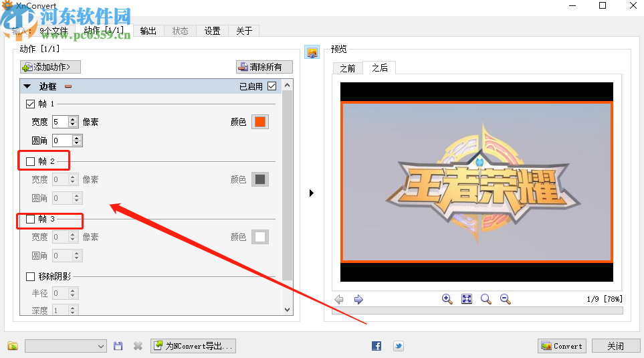Click the 清除所有 button
Screen dimensions: 644x358
265,67
